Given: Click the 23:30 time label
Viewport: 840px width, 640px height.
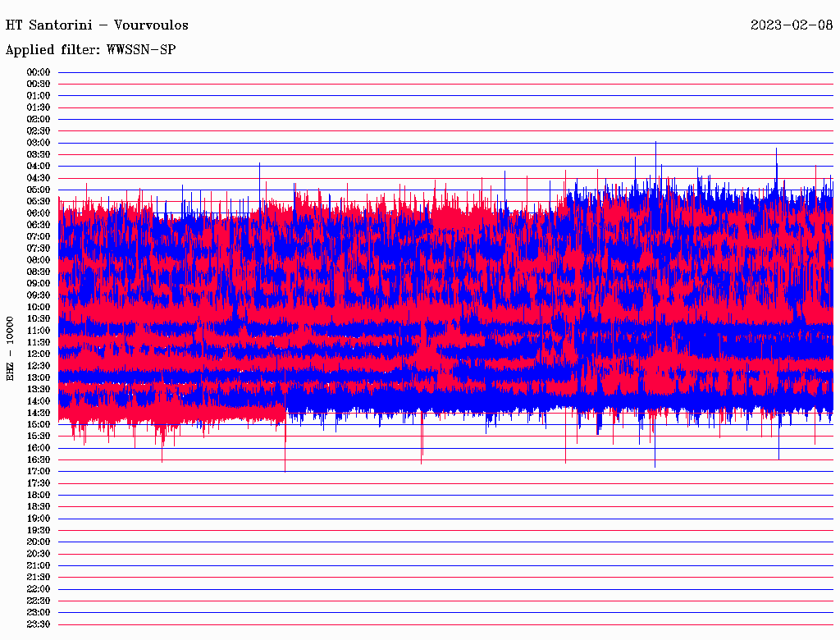Looking at the screenshot, I should 39,624.
